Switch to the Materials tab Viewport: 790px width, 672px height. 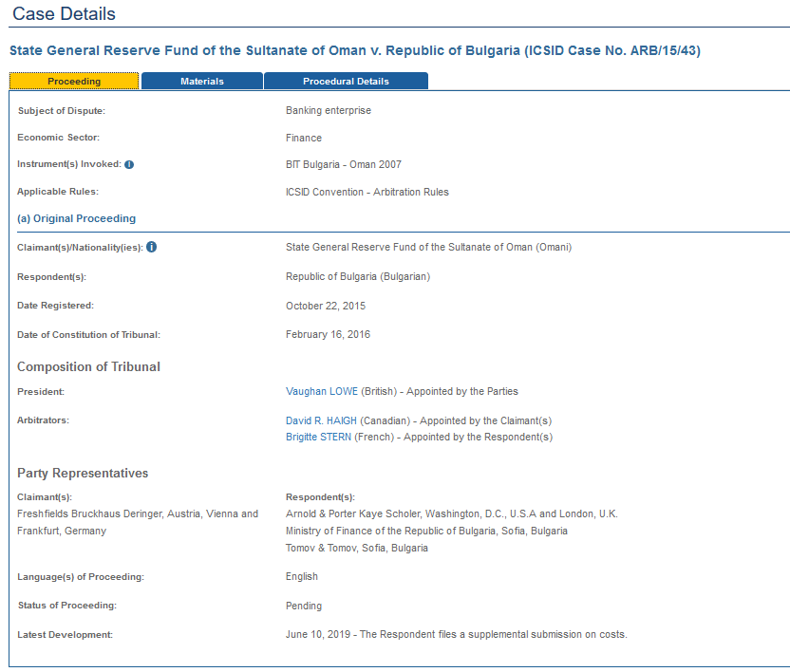[202, 82]
